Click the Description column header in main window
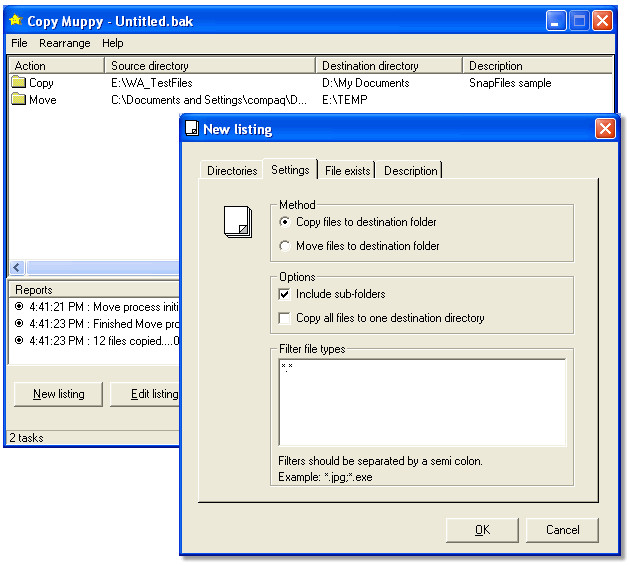 click(538, 65)
